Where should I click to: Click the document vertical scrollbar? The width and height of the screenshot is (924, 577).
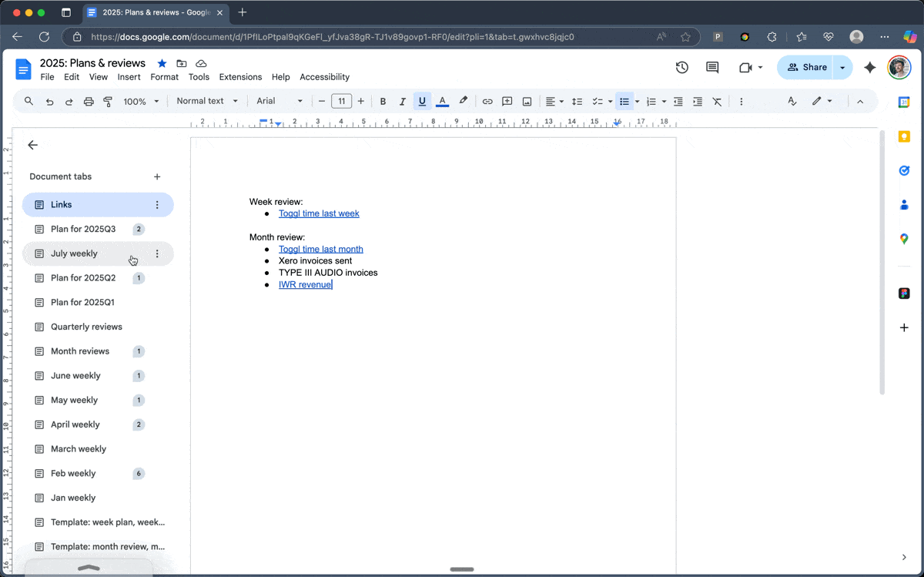click(x=882, y=262)
